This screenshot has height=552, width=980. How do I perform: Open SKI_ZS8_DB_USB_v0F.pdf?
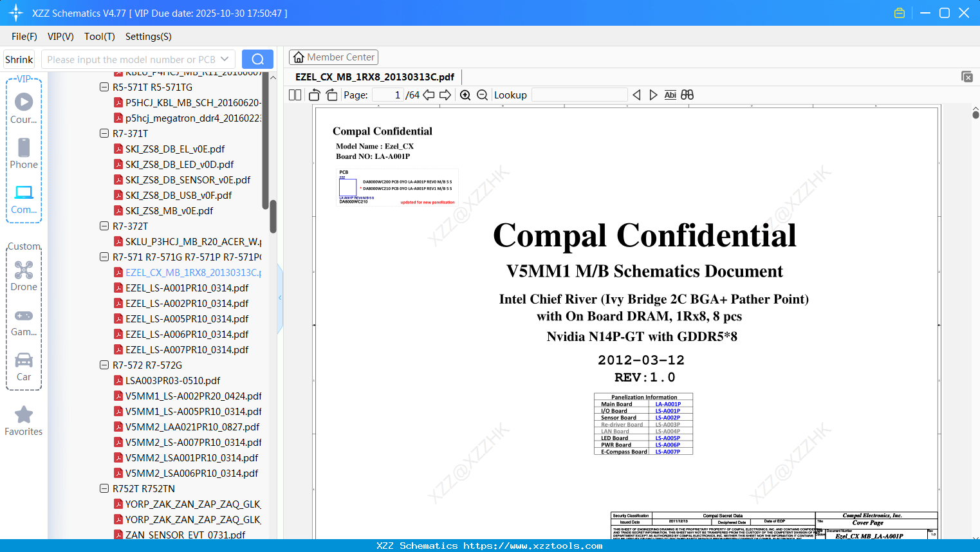tap(172, 195)
